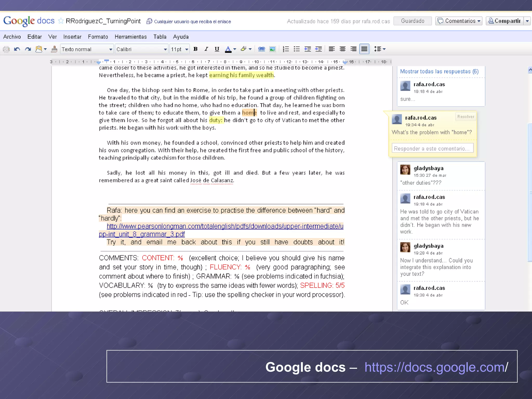
Task: Star the document with star icon
Action: [x=61, y=21]
